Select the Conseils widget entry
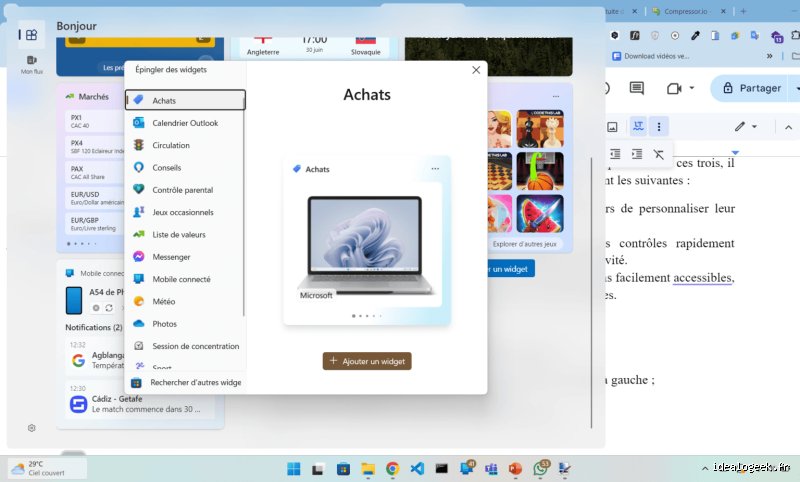 point(185,168)
